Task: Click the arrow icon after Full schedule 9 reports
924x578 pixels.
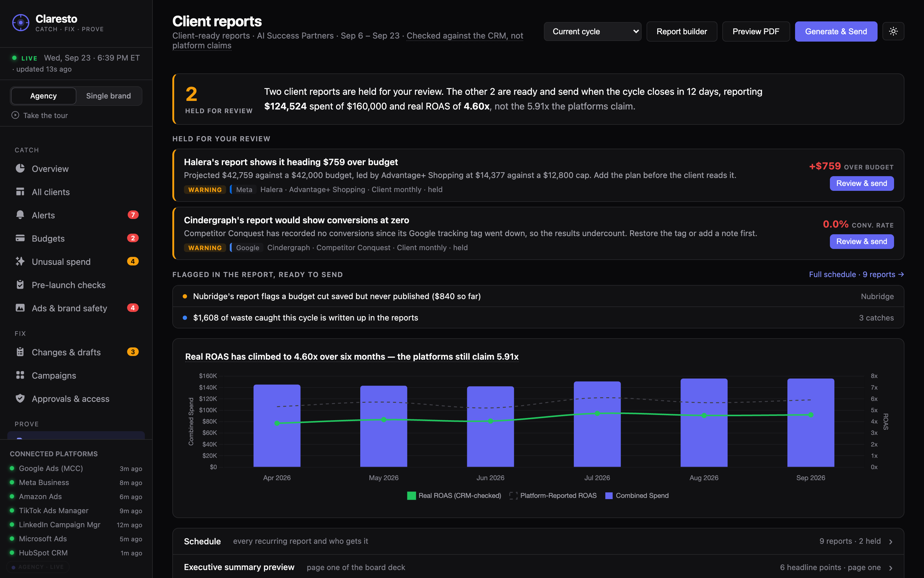Action: tap(901, 275)
